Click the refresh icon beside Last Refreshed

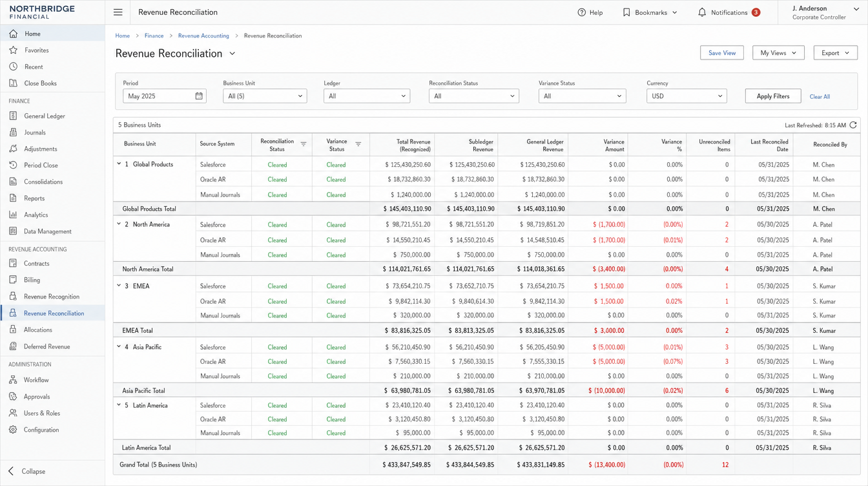coord(853,125)
